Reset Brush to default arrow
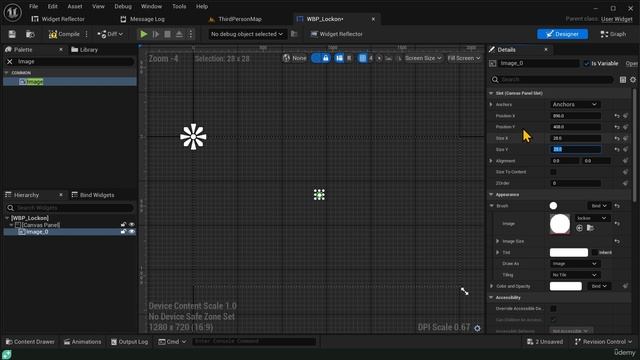The width and height of the screenshot is (640, 360). [x=617, y=206]
